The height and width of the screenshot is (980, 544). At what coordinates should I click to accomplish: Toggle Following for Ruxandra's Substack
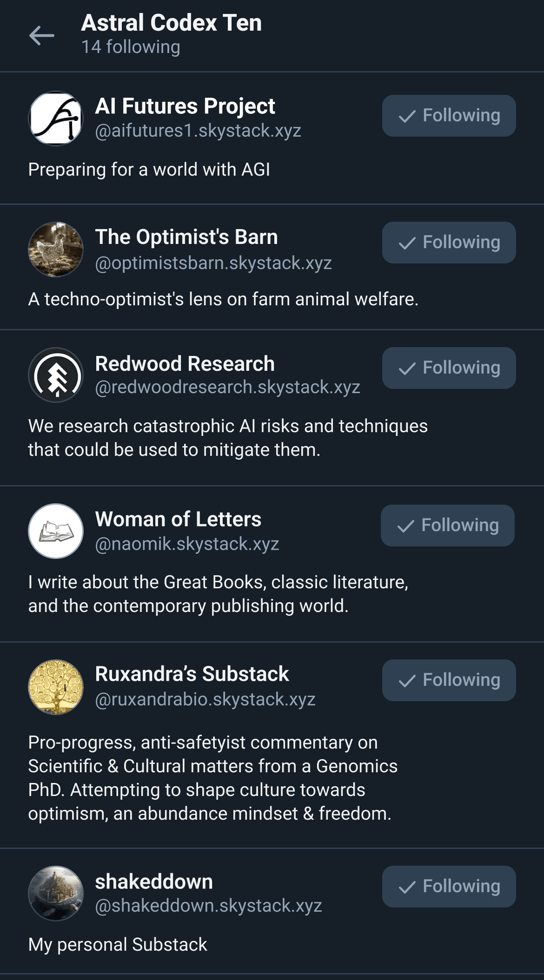pos(449,680)
